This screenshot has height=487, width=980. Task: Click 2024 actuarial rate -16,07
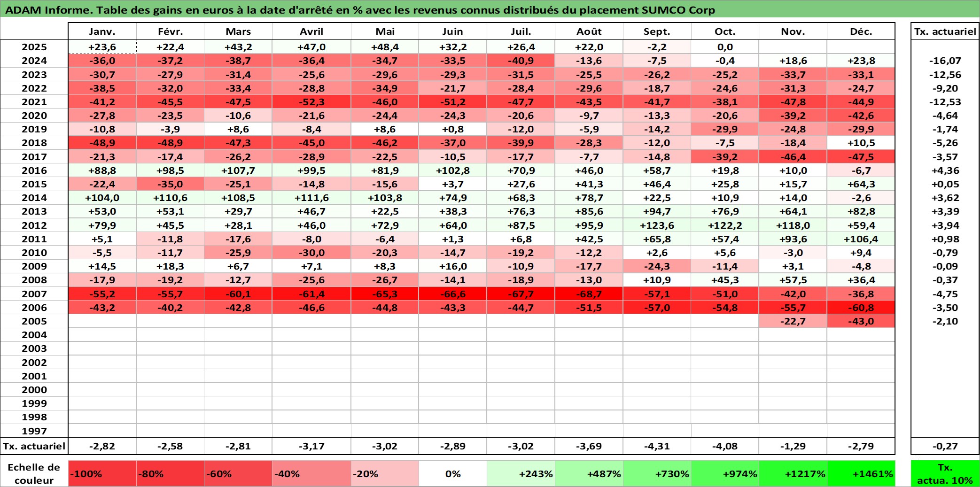point(945,61)
